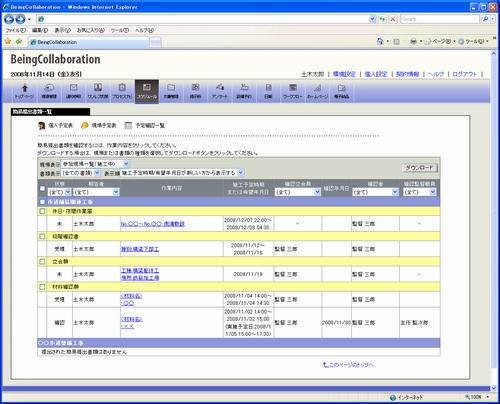Expand the address bar history dropdown
Viewport: 500px width, 404px height.
tap(372, 19)
